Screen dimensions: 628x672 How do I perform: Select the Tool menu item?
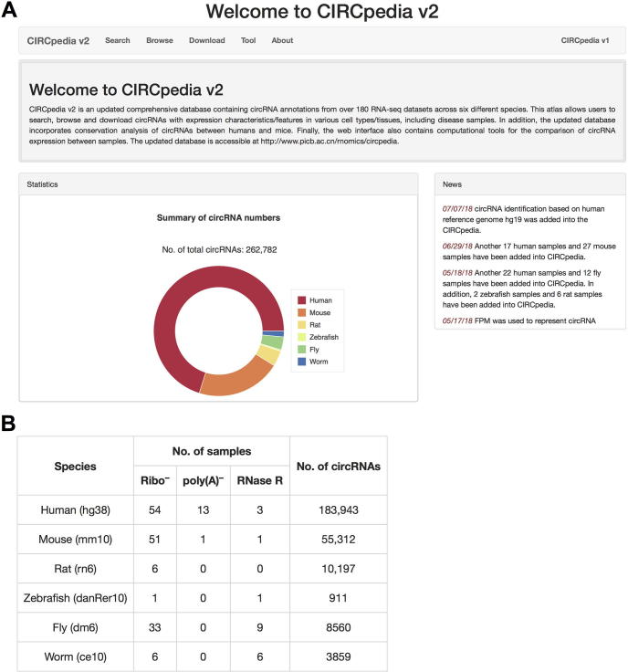(x=248, y=40)
